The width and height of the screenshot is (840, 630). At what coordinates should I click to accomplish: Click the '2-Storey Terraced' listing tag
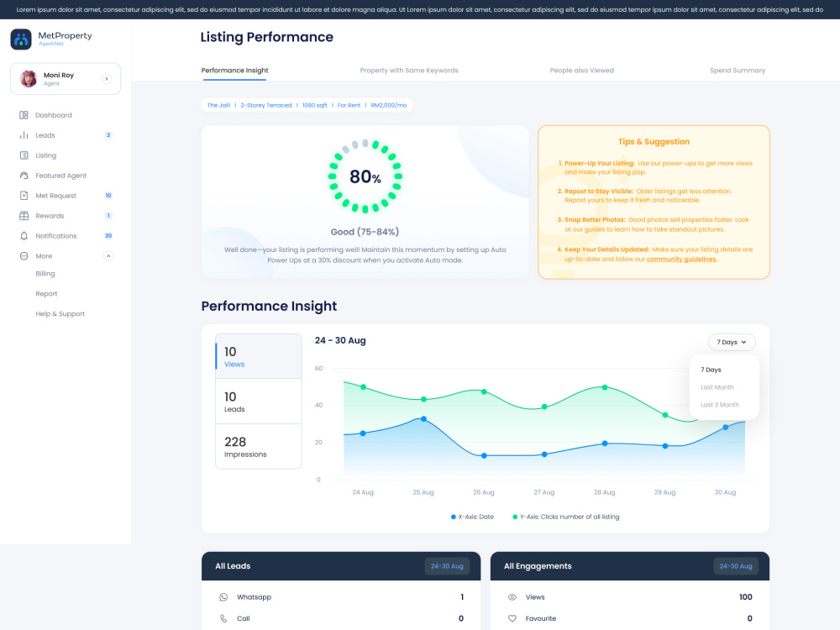265,106
